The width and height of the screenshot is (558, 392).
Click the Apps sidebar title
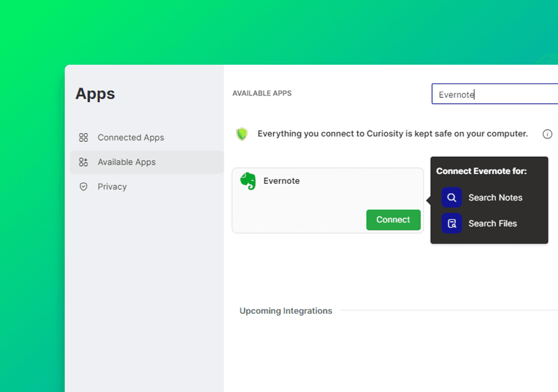click(95, 94)
